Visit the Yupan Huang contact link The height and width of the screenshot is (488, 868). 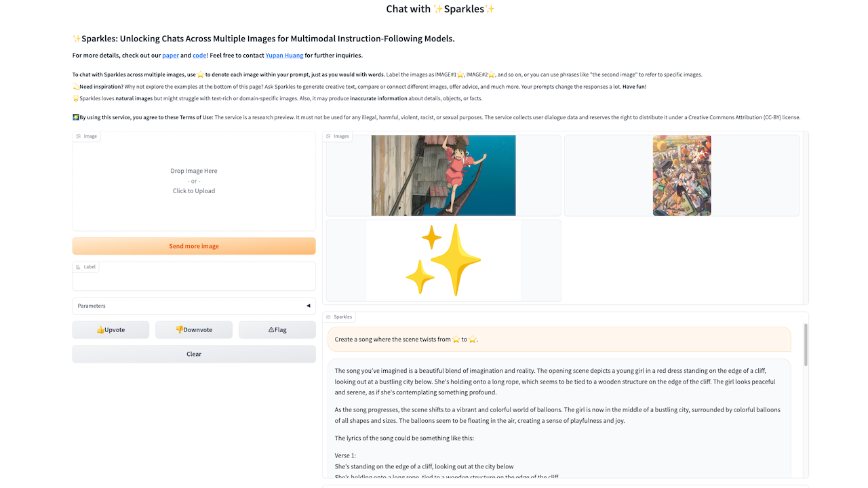pyautogui.click(x=284, y=56)
